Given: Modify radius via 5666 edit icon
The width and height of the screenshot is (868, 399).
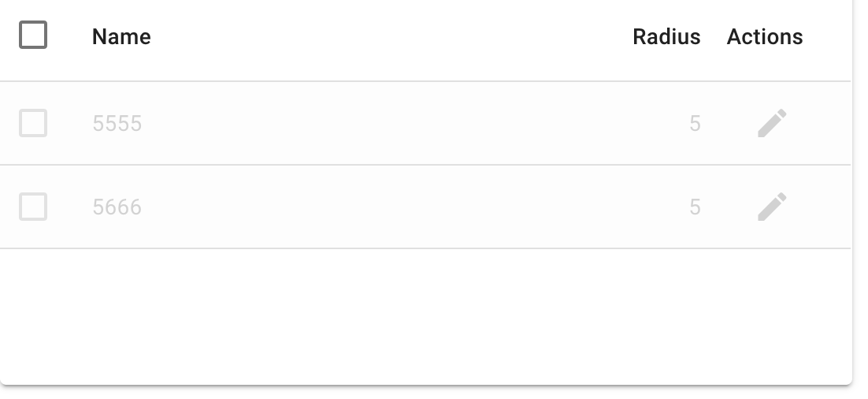Looking at the screenshot, I should coord(772,207).
